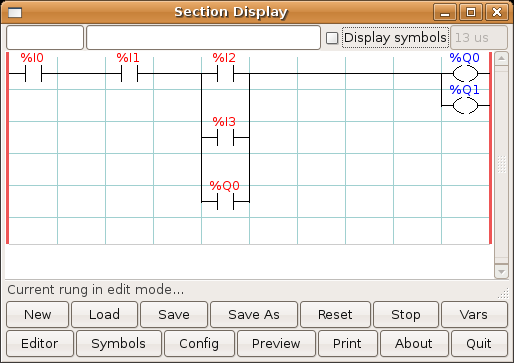Click the '13 us' scan time display
The width and height of the screenshot is (514, 363).
point(479,38)
